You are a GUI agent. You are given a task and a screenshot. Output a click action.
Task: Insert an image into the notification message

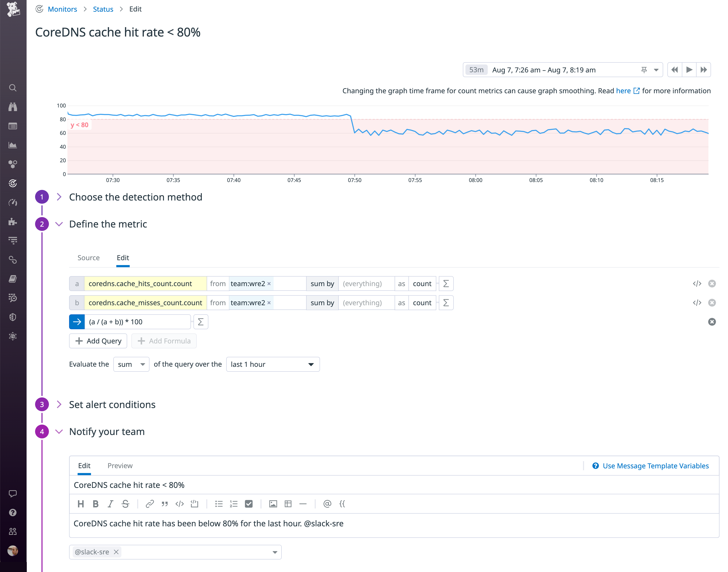[273, 504]
